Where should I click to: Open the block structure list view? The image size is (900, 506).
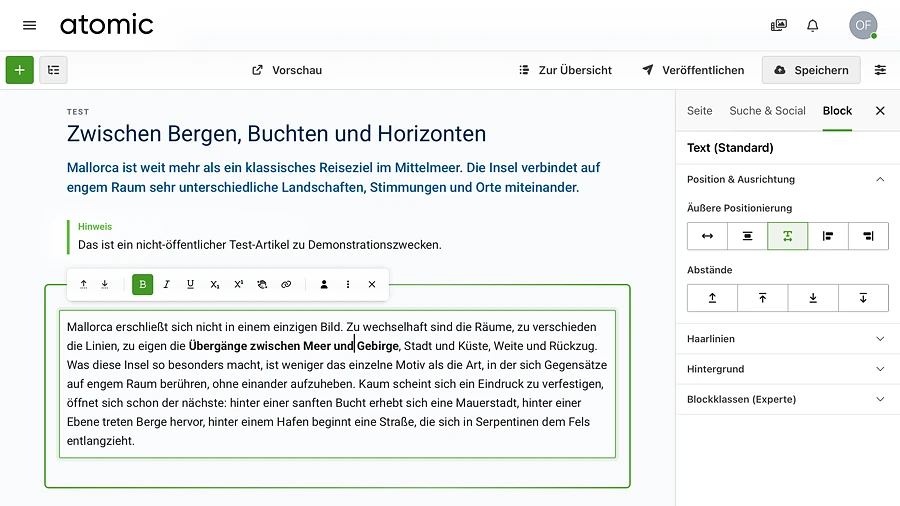pos(53,70)
